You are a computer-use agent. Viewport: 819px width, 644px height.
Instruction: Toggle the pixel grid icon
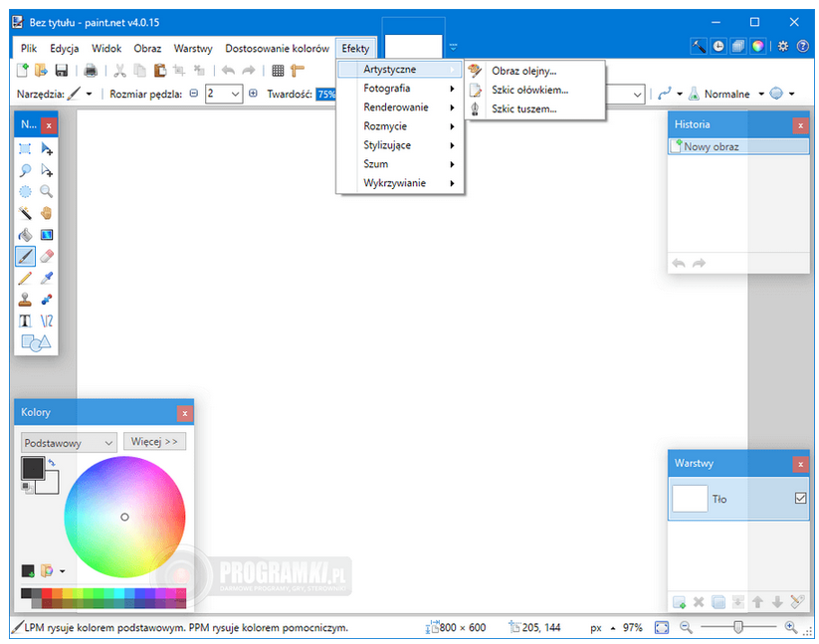pos(278,70)
